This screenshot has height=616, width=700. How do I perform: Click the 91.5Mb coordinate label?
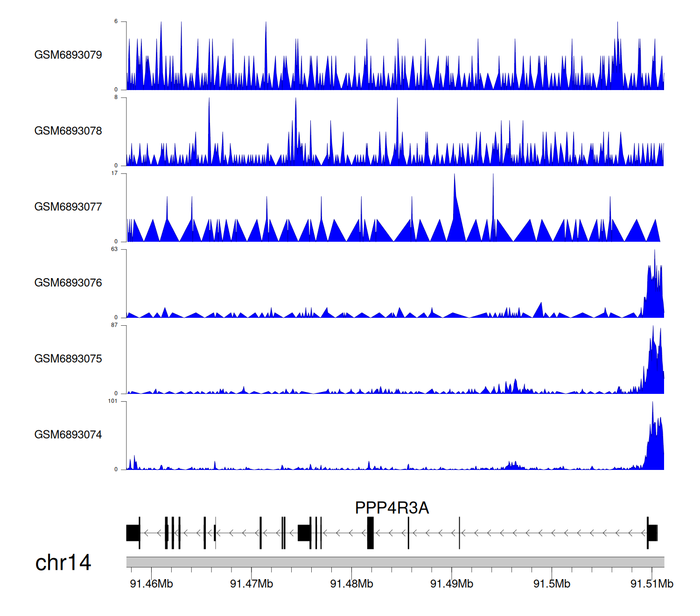coord(552,584)
